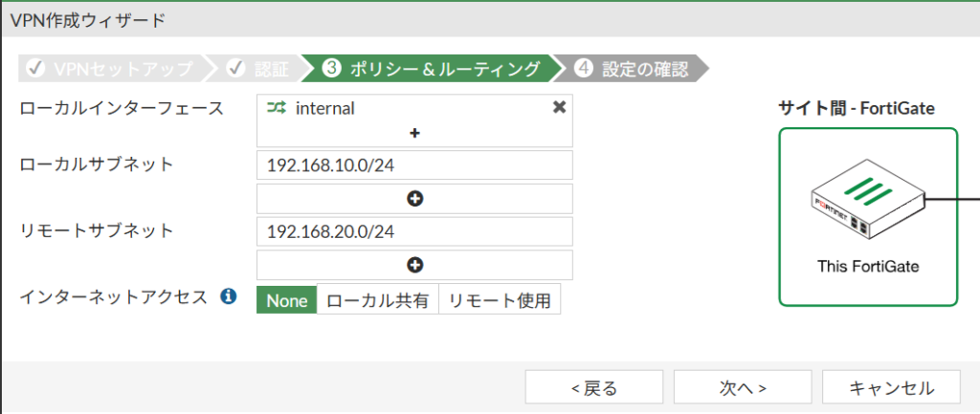Select リモート使用 internet access option
The width and height of the screenshot is (980, 414).
tap(500, 300)
